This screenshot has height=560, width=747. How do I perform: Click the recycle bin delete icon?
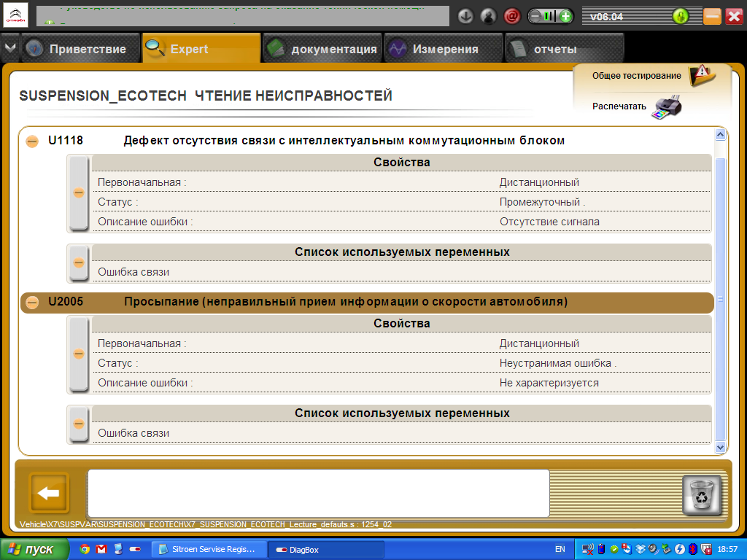click(702, 494)
